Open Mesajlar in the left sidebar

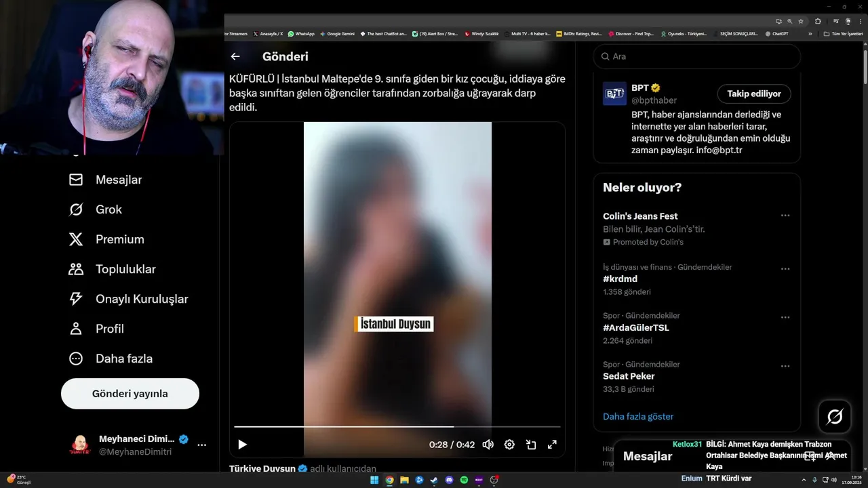click(x=105, y=180)
